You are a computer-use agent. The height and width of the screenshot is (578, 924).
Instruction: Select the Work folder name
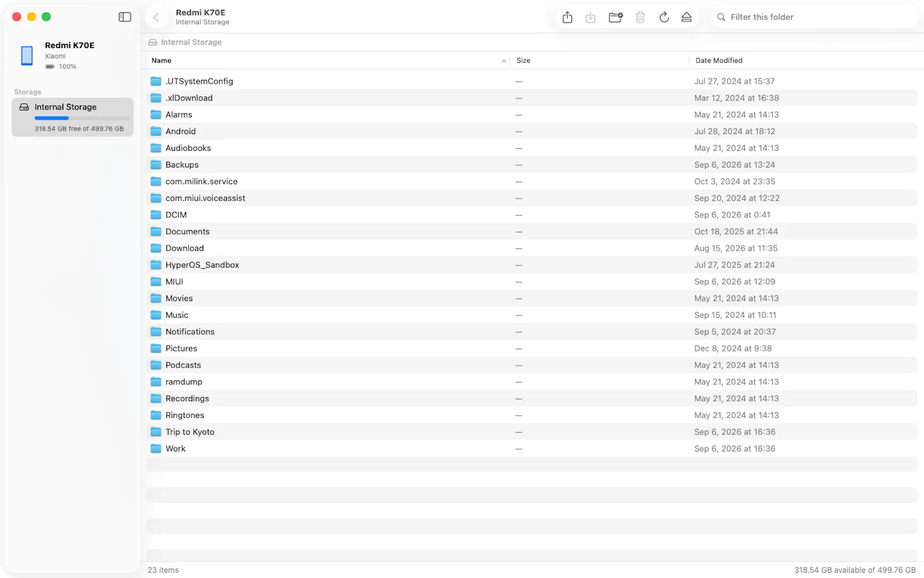[x=176, y=449]
